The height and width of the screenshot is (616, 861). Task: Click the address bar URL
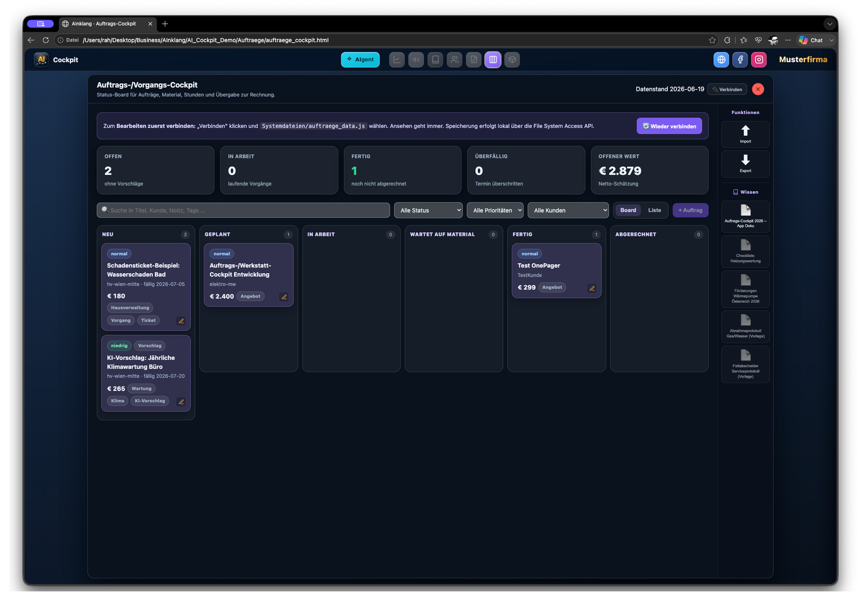(206, 40)
